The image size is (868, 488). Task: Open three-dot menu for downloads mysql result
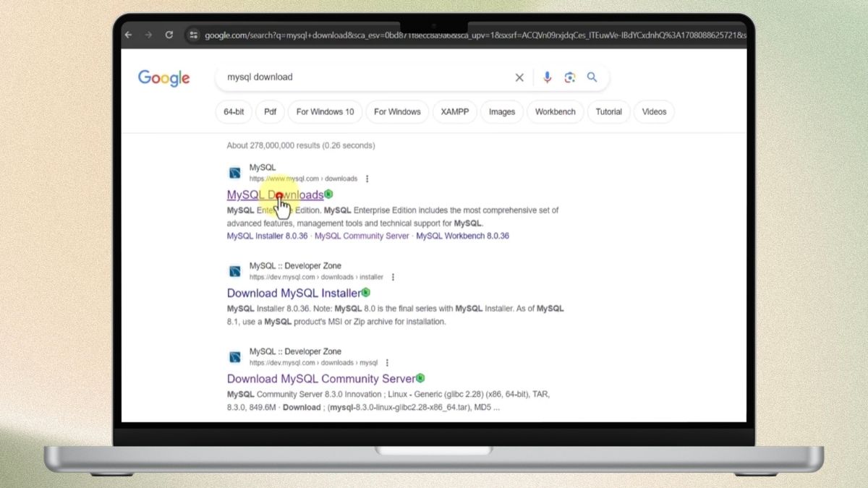(x=388, y=363)
